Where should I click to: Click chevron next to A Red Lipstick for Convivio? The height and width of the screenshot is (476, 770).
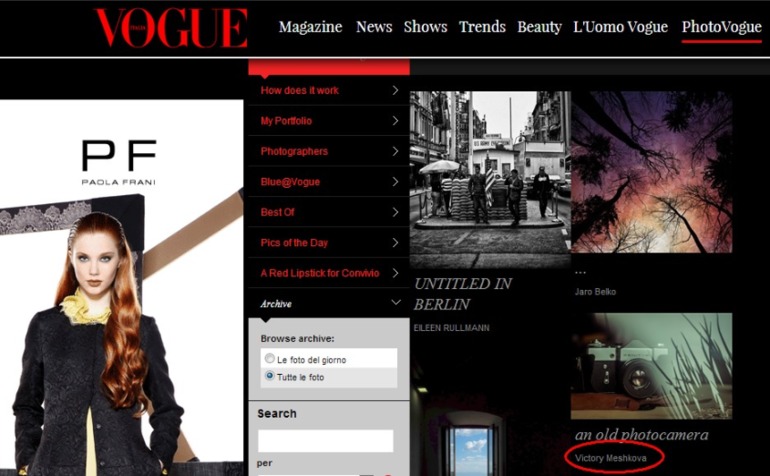click(395, 273)
